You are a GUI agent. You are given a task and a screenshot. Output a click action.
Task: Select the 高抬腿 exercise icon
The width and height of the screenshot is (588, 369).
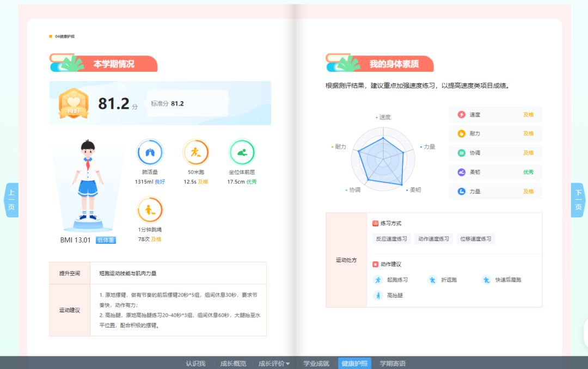(377, 296)
